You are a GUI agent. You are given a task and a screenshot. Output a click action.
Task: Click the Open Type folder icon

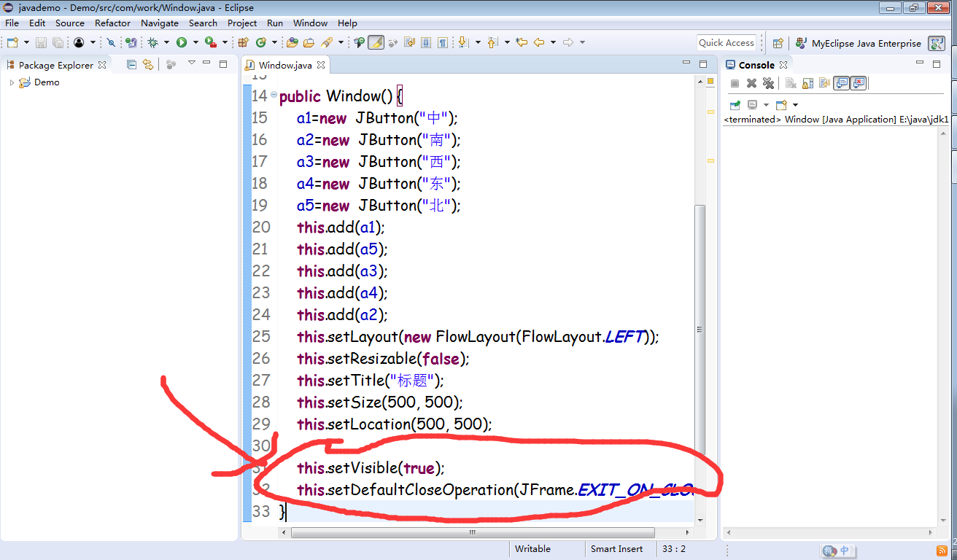pyautogui.click(x=292, y=42)
